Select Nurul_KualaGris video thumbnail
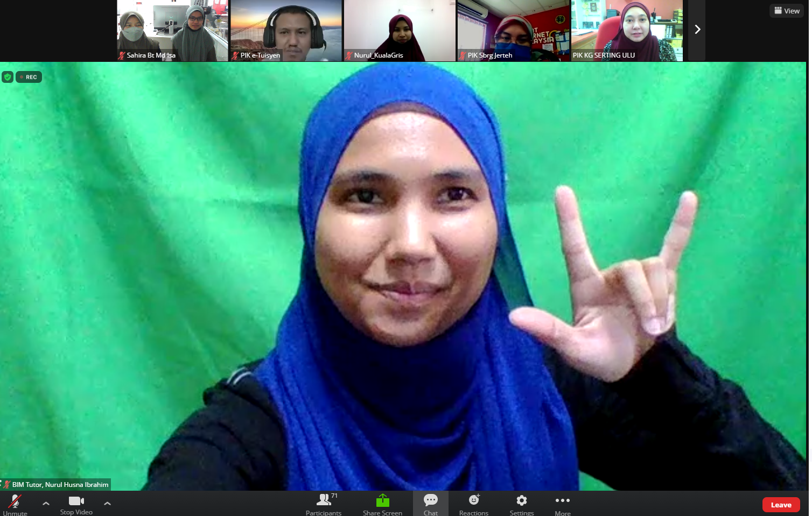812x516 pixels. coord(400,30)
